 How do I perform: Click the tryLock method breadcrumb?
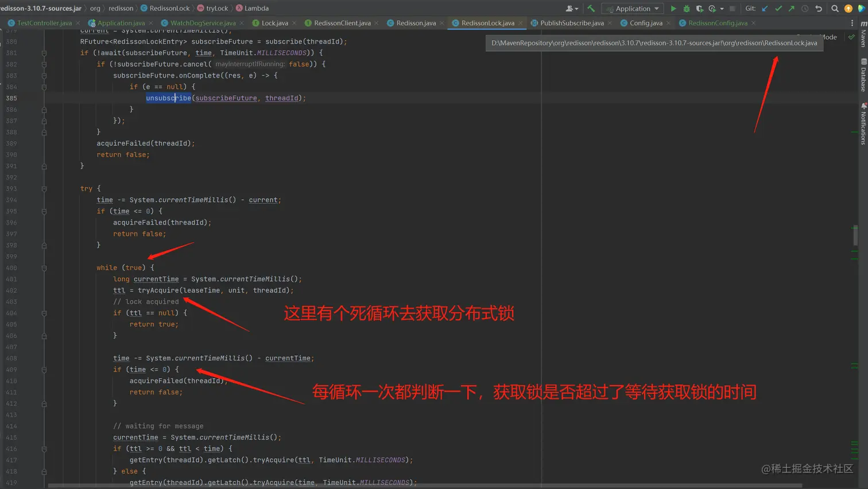212,8
